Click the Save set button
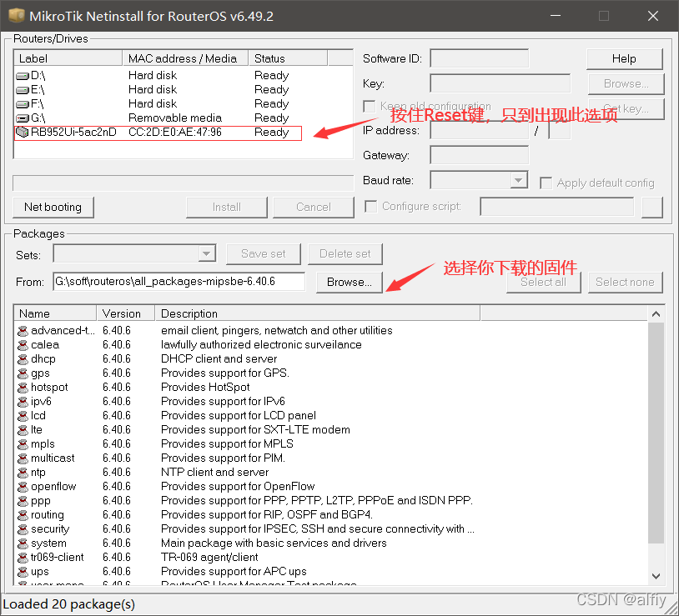679x616 pixels. click(x=264, y=254)
